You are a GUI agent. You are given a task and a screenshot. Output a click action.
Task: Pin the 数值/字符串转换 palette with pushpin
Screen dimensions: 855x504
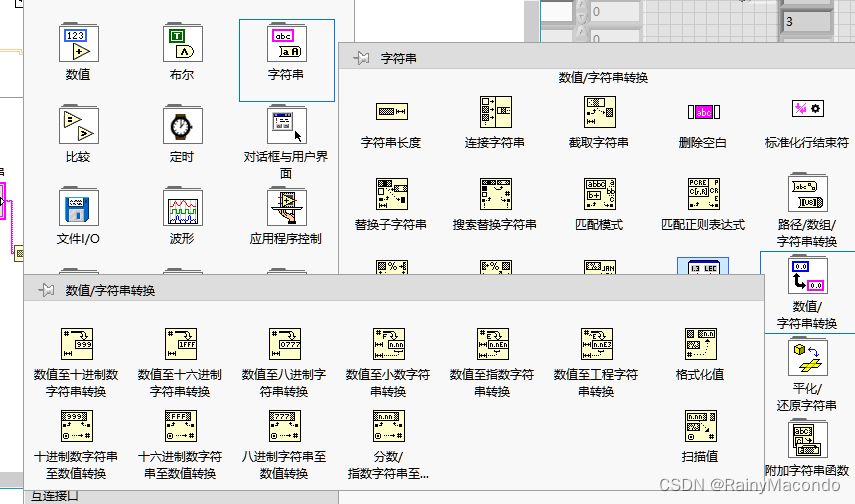pos(46,290)
